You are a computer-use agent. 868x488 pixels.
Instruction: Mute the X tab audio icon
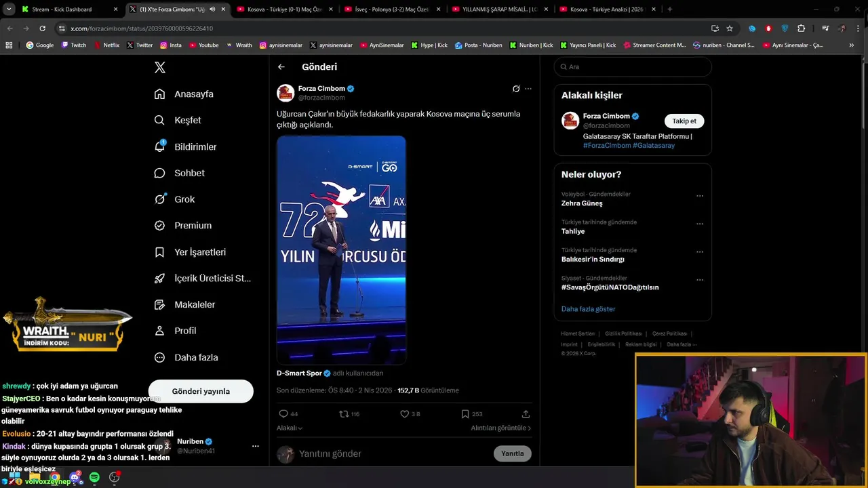click(212, 9)
